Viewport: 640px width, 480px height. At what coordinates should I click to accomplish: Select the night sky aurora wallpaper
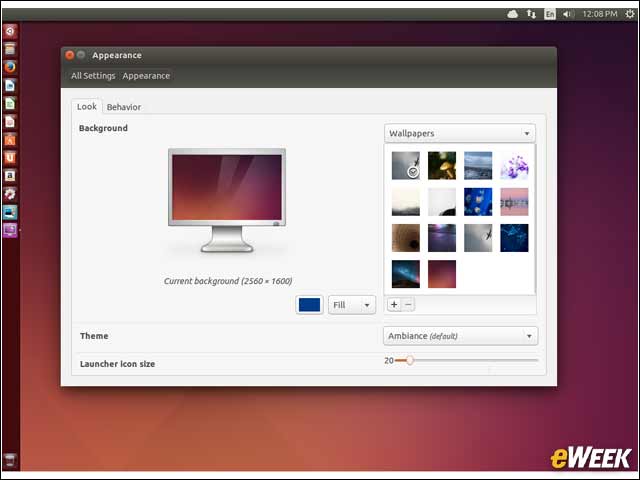point(406,274)
